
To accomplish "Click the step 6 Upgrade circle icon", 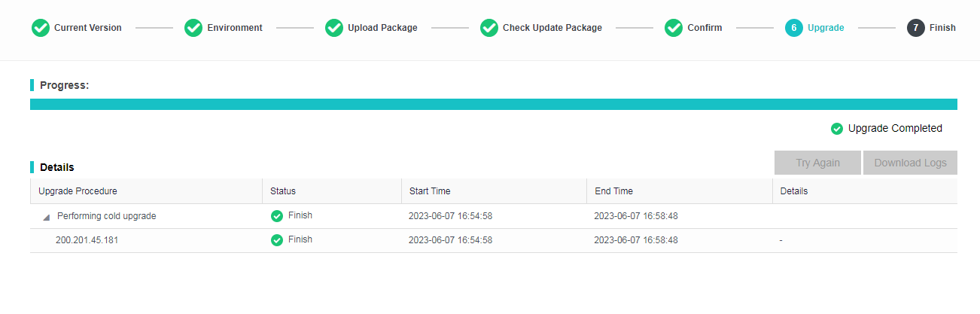I will tap(794, 28).
